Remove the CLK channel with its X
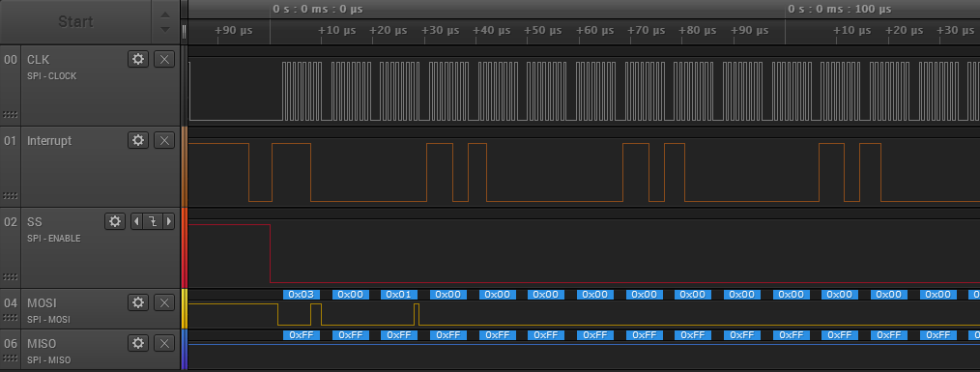980x372 pixels. (x=164, y=59)
